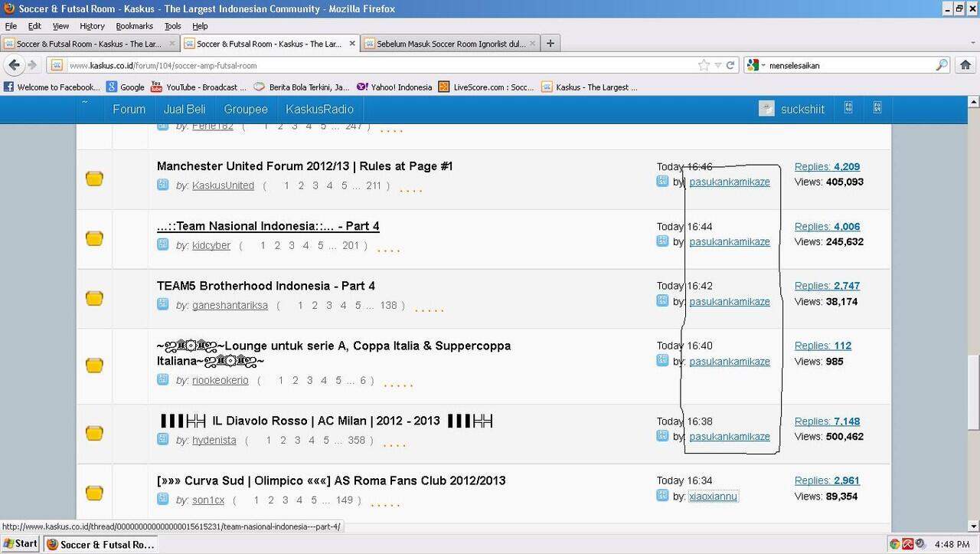980x554 pixels.
Task: Open Team Nasional Indonesia Part 4 thread
Action: point(268,226)
